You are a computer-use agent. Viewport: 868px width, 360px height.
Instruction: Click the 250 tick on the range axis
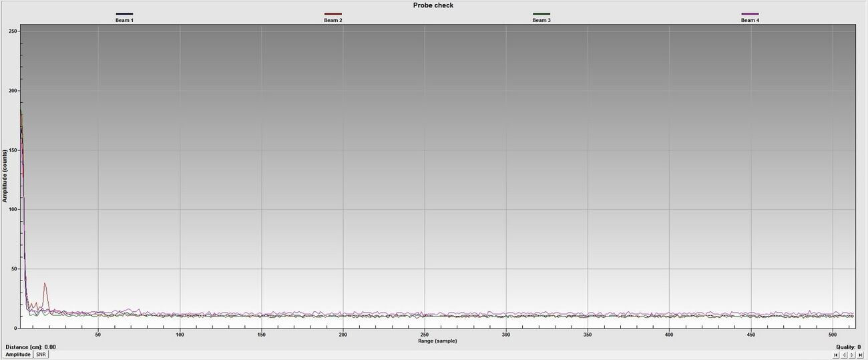[425, 334]
